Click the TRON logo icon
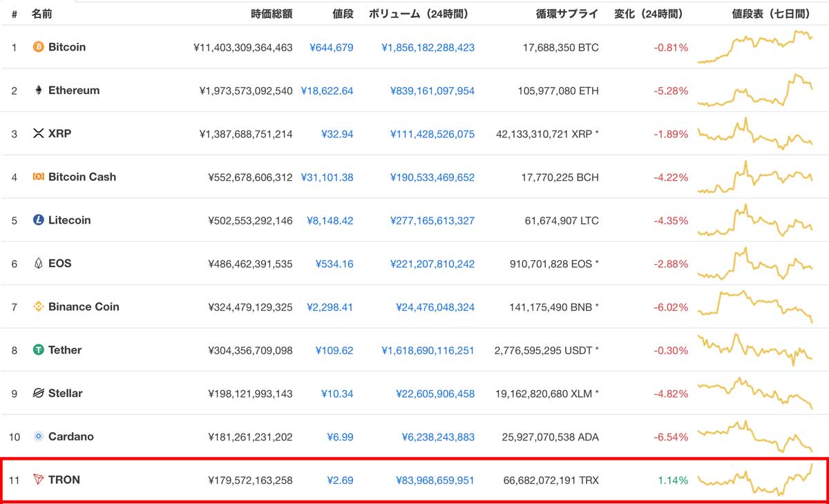The image size is (829, 504). (x=39, y=480)
